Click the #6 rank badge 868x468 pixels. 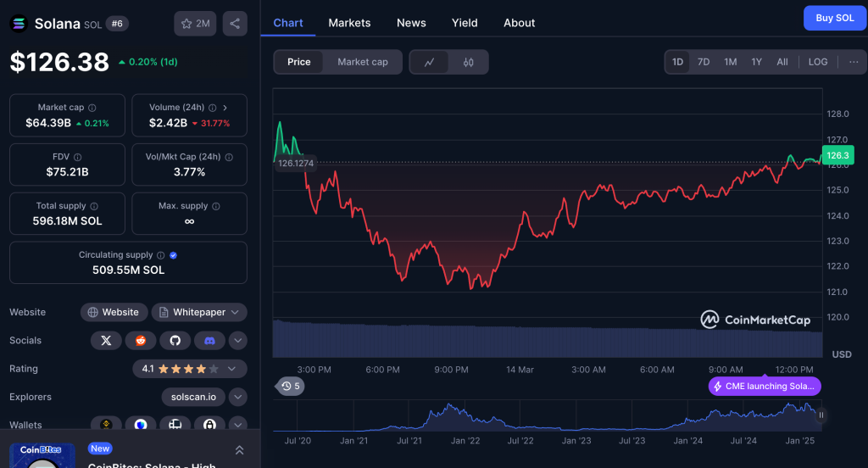click(117, 24)
